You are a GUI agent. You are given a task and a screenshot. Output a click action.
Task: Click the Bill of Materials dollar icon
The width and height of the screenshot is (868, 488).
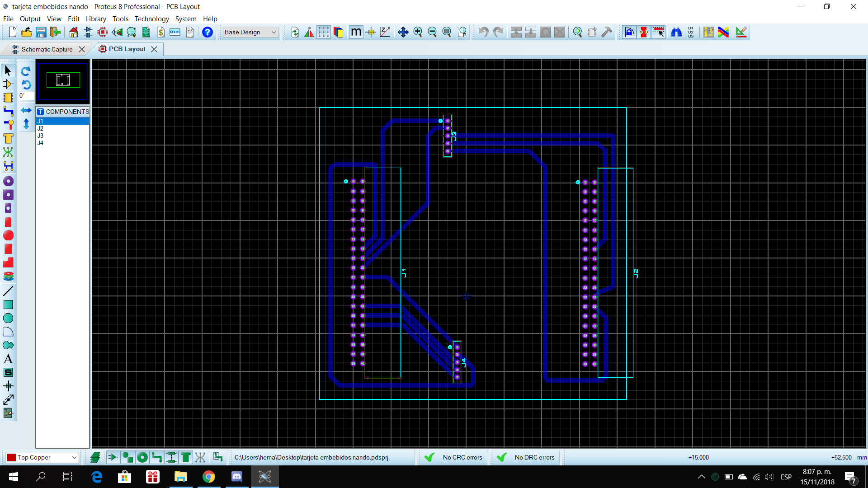(160, 32)
